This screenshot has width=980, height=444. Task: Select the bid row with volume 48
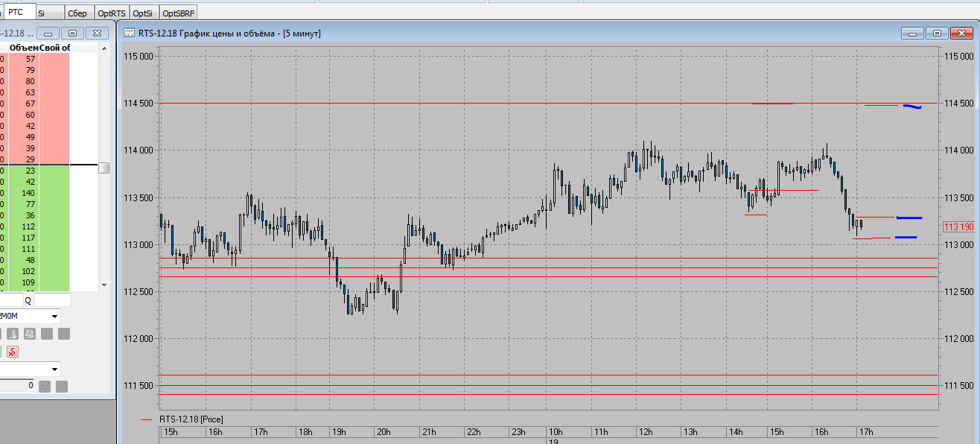click(x=34, y=260)
